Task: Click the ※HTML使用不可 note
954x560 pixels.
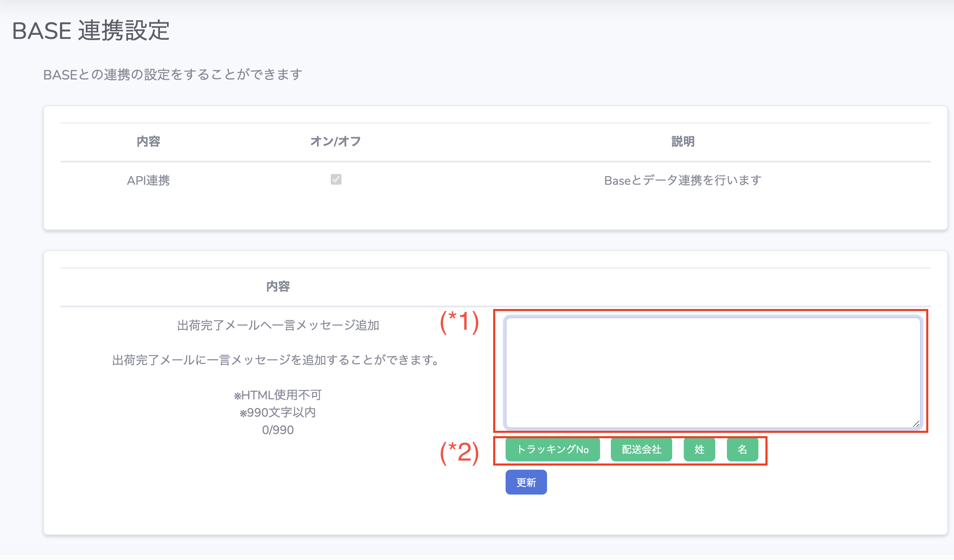Action: (278, 395)
